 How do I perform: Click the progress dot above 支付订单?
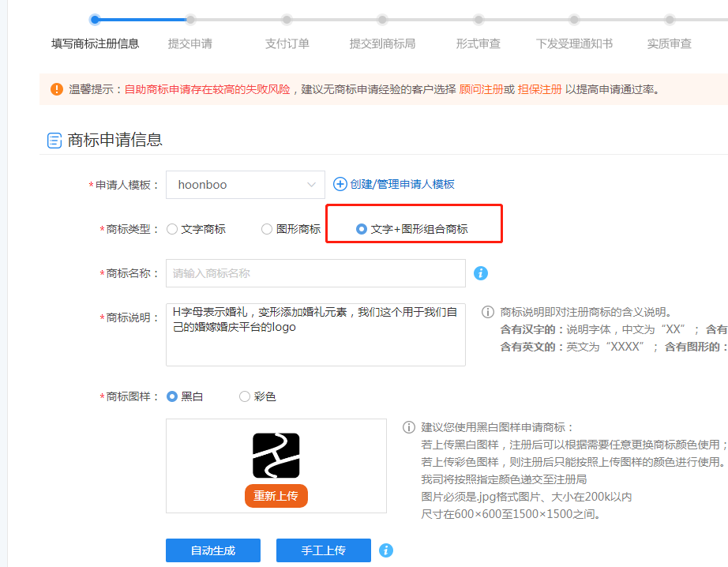287,20
